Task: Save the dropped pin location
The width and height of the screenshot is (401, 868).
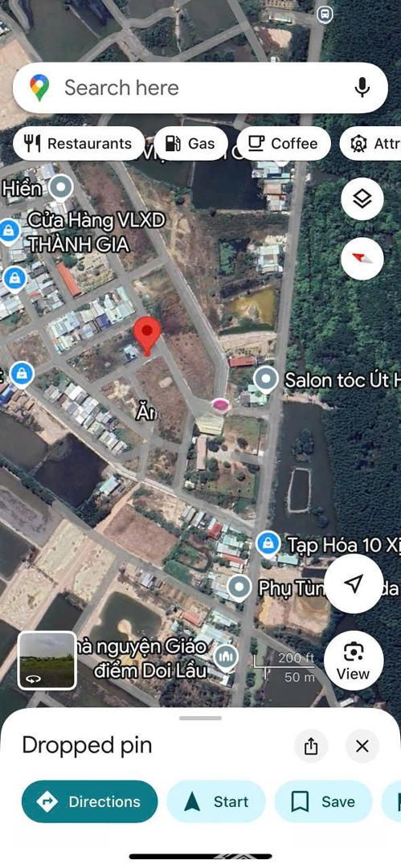Action: pyautogui.click(x=324, y=801)
